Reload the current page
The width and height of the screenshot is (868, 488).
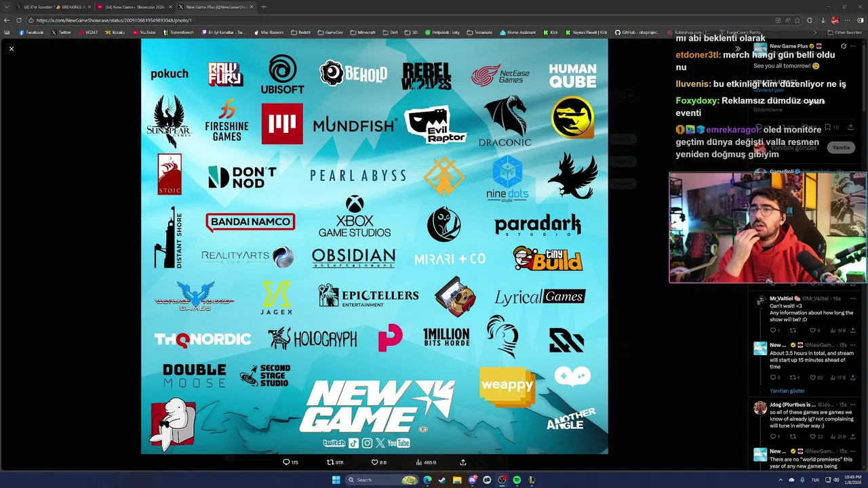[x=18, y=20]
